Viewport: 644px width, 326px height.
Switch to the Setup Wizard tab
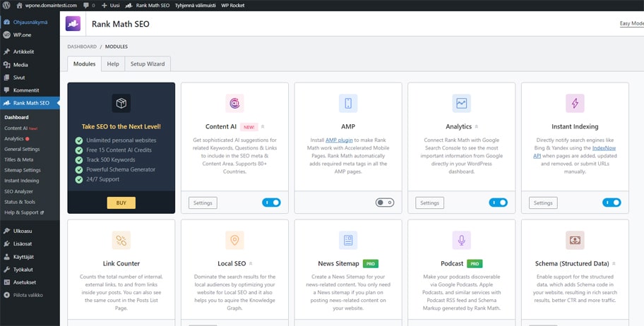coord(148,64)
